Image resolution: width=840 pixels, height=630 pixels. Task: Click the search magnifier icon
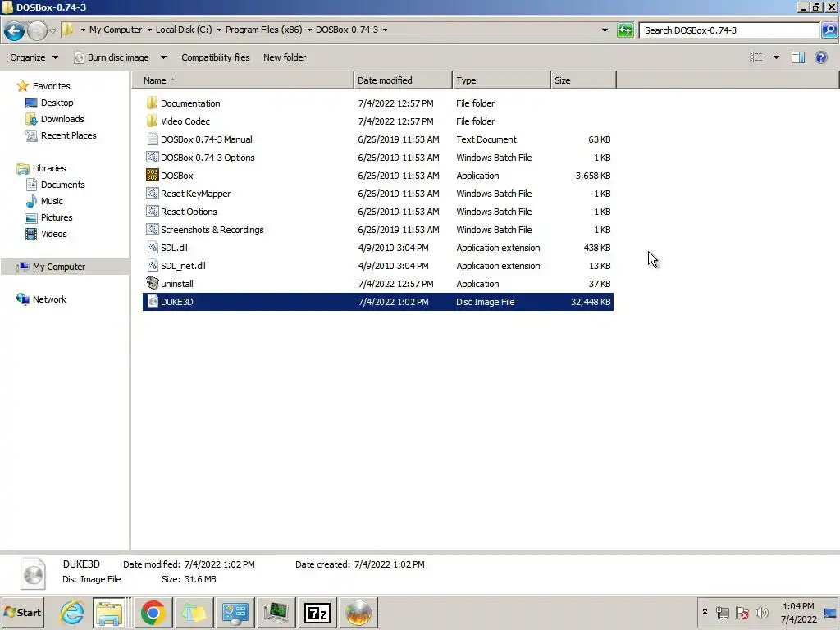tap(829, 30)
